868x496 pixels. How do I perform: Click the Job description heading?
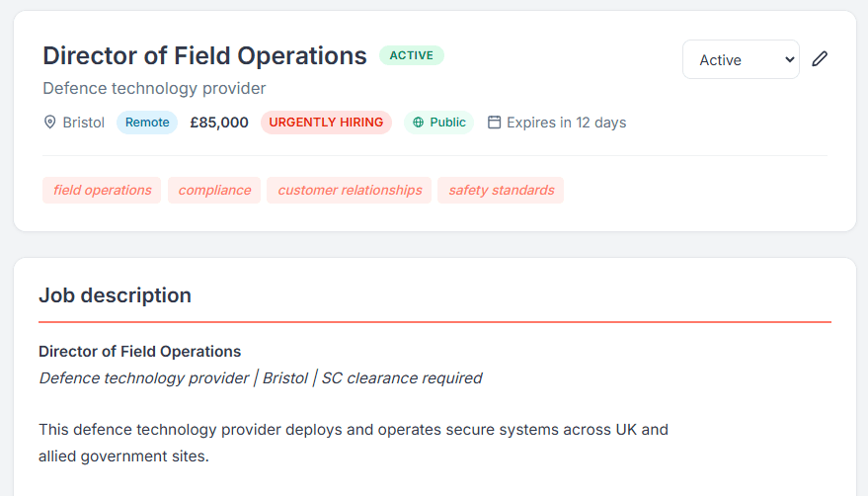pos(115,294)
